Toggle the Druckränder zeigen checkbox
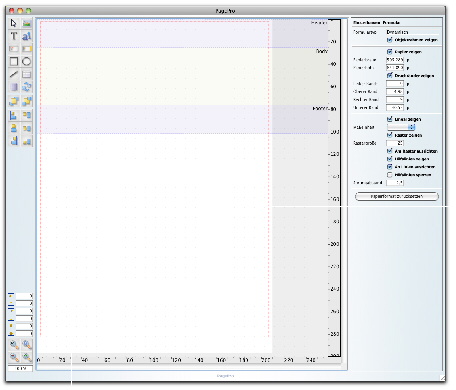This screenshot has width=456, height=390. click(389, 76)
